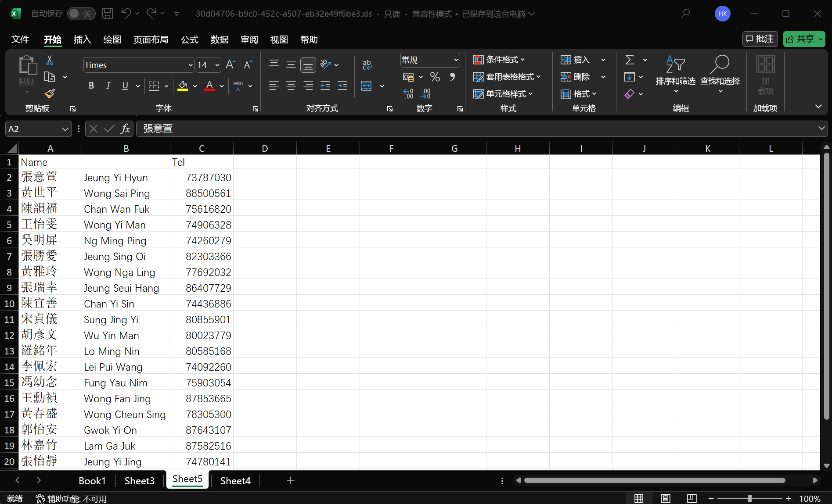Click the AutoSum sigma icon

click(630, 60)
